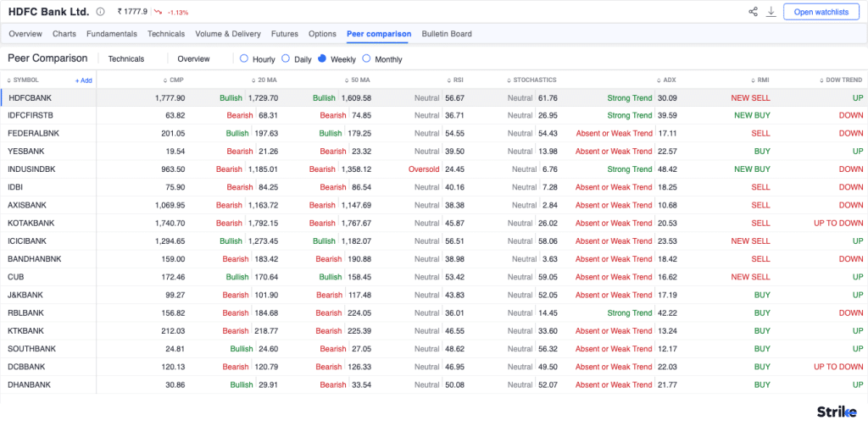Sort table by ADX column header
This screenshot has width=868, height=426.
coord(669,80)
